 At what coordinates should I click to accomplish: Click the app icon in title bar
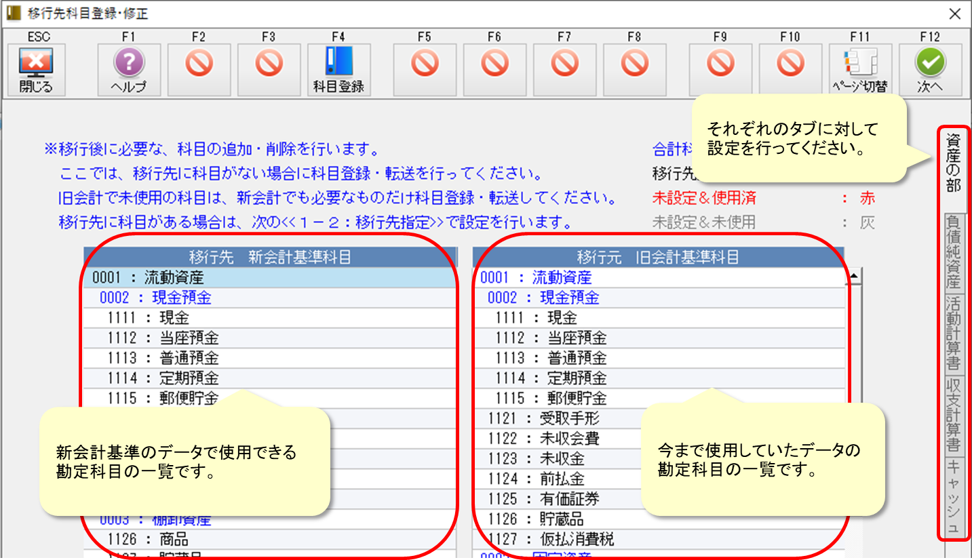[x=13, y=13]
